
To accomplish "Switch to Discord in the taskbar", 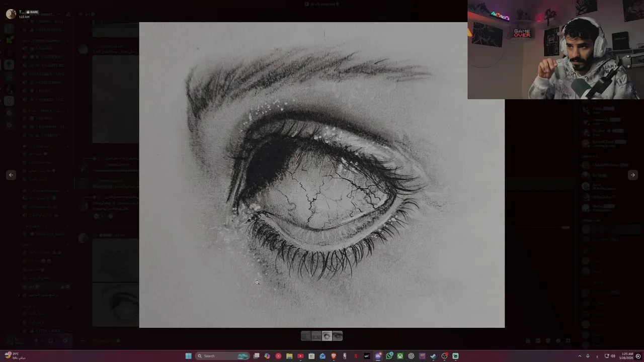I will click(x=378, y=356).
